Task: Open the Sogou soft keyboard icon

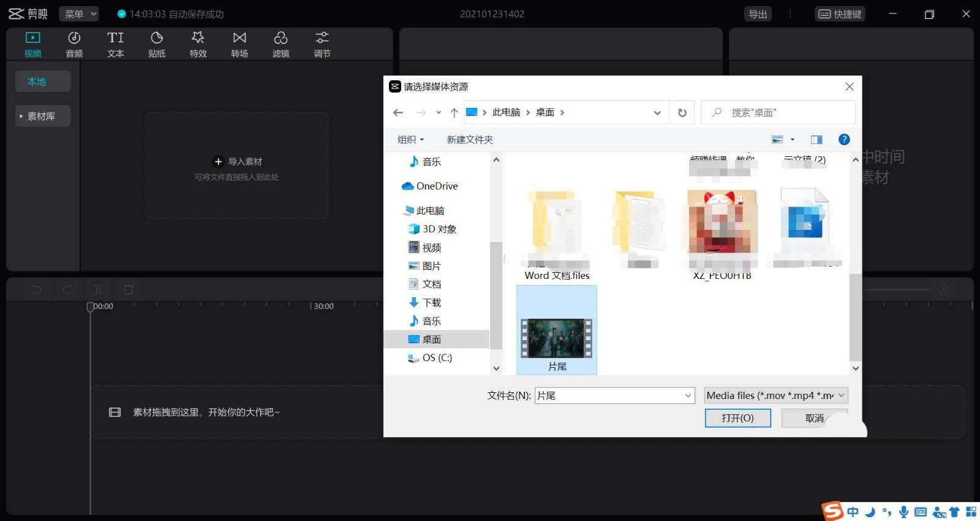Action: 921,512
